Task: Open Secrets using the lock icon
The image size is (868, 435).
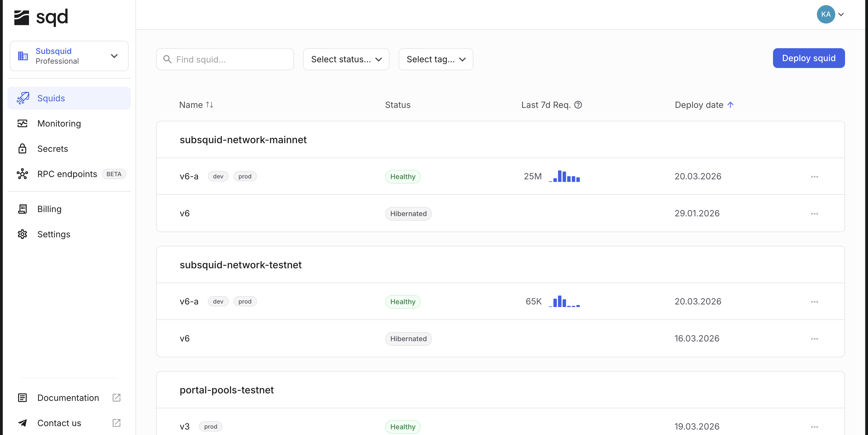Action: 22,149
